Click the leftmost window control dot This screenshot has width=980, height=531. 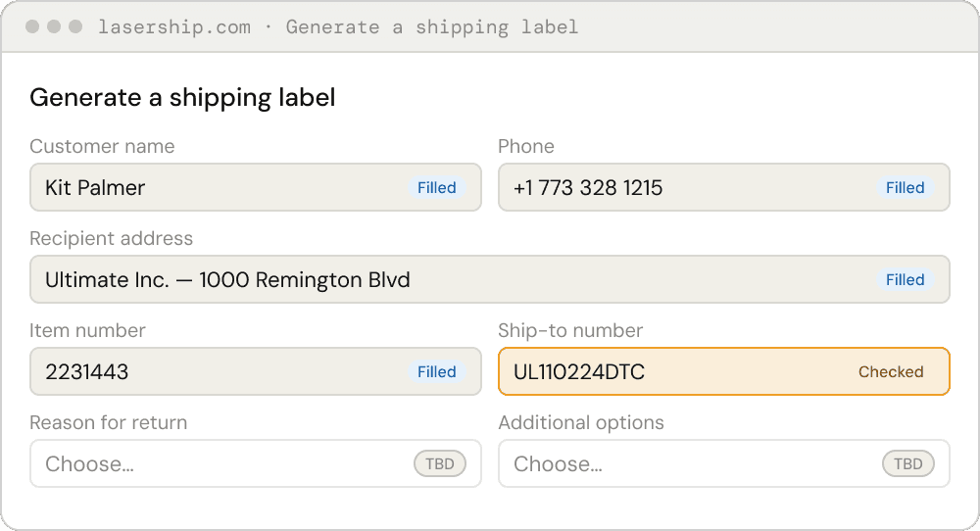tap(32, 26)
